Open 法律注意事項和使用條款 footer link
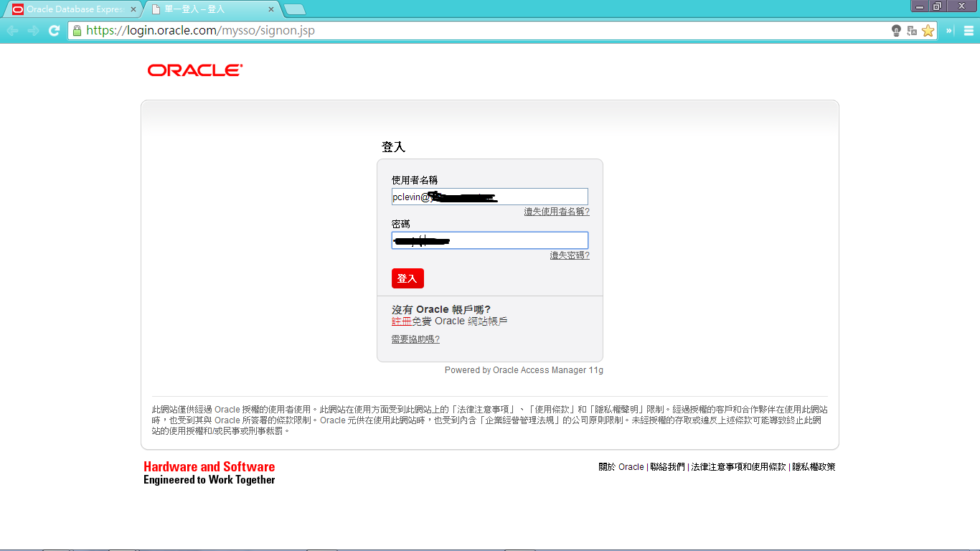The image size is (980, 551). click(x=738, y=467)
